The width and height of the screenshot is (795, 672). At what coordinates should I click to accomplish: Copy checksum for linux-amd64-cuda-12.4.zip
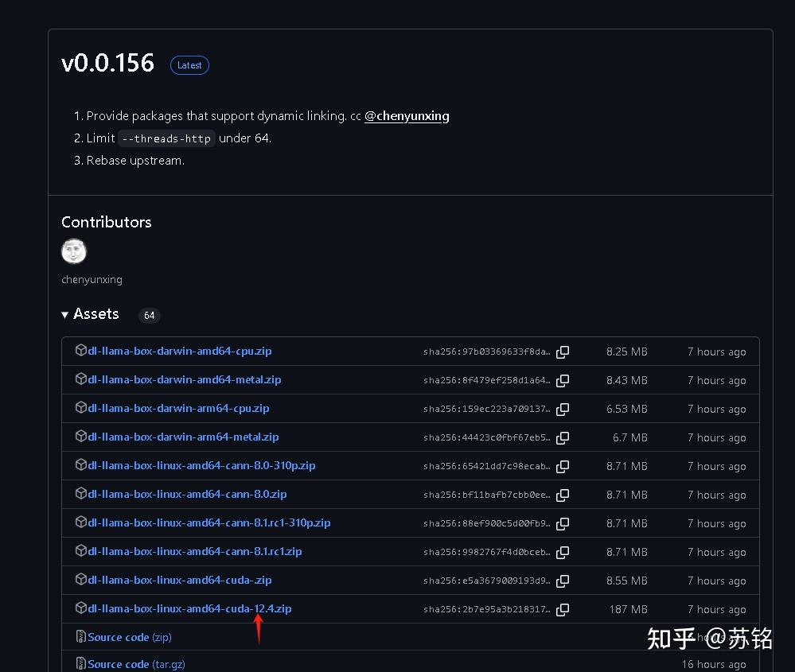tap(563, 609)
